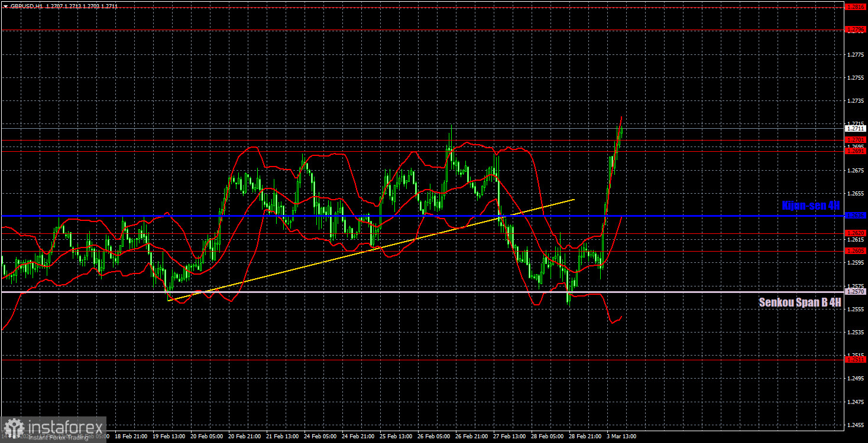Click the 1.2570 Senkou Span price tag
This screenshot has height=443, width=868.
click(x=856, y=292)
